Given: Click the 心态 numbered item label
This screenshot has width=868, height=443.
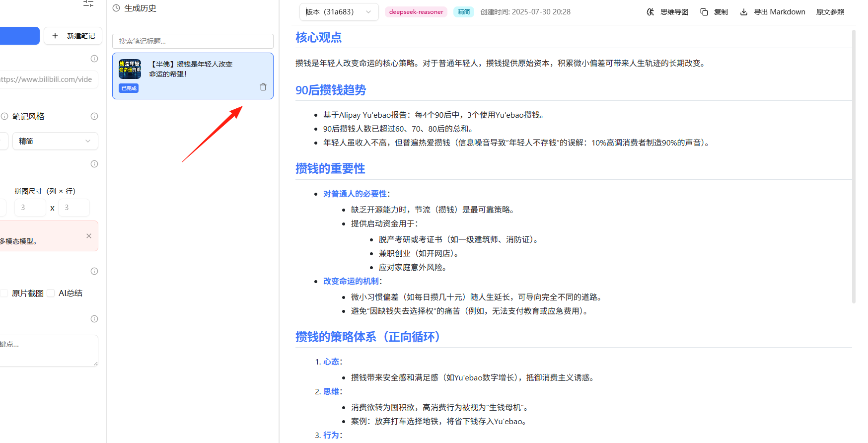Looking at the screenshot, I should [x=331, y=362].
